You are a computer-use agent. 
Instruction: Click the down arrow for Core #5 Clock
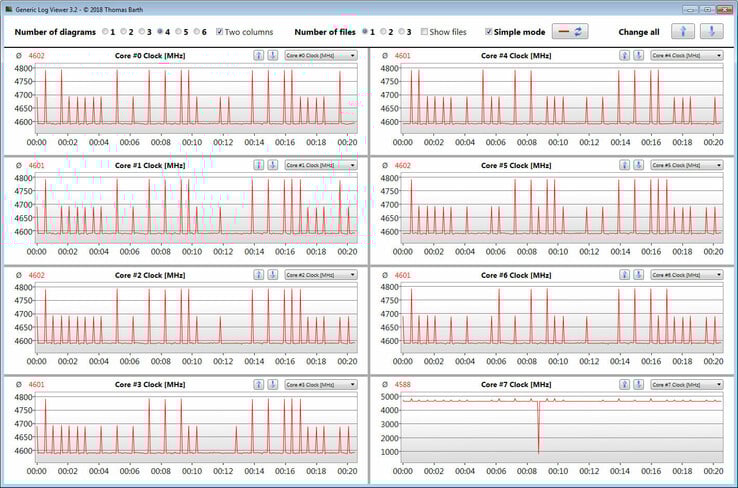[638, 165]
